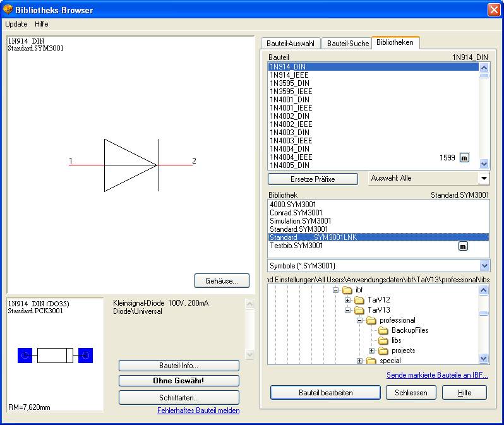Click the BackupFiles folder icon

click(383, 330)
